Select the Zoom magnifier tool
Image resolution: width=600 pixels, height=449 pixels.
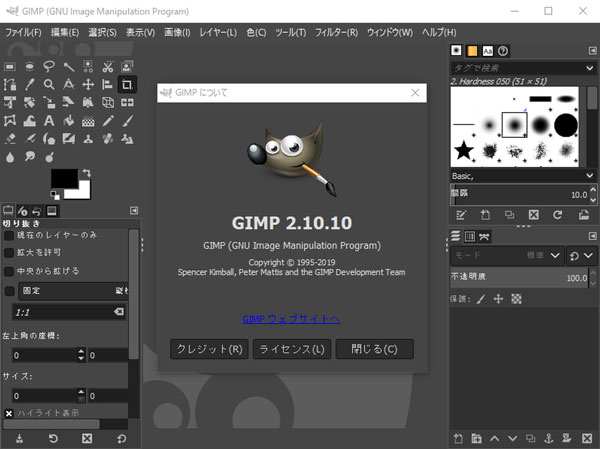pos(49,85)
